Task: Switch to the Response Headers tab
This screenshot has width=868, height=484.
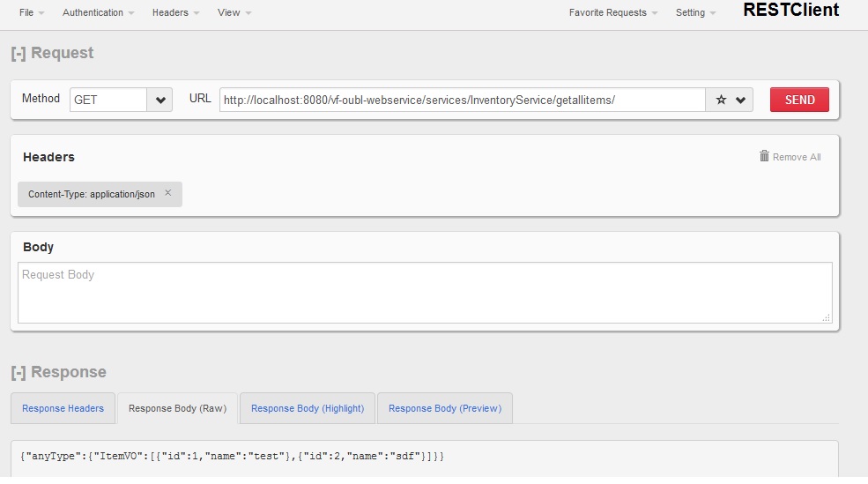Action: pos(63,408)
